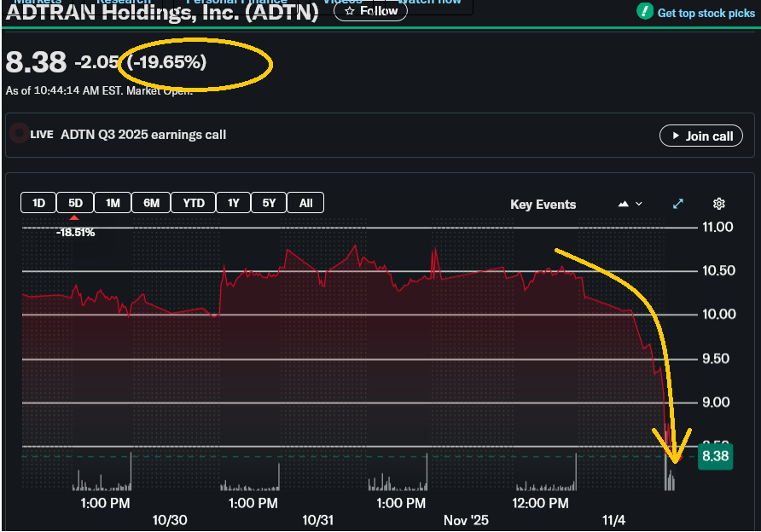Expand chart to full screen

click(678, 204)
